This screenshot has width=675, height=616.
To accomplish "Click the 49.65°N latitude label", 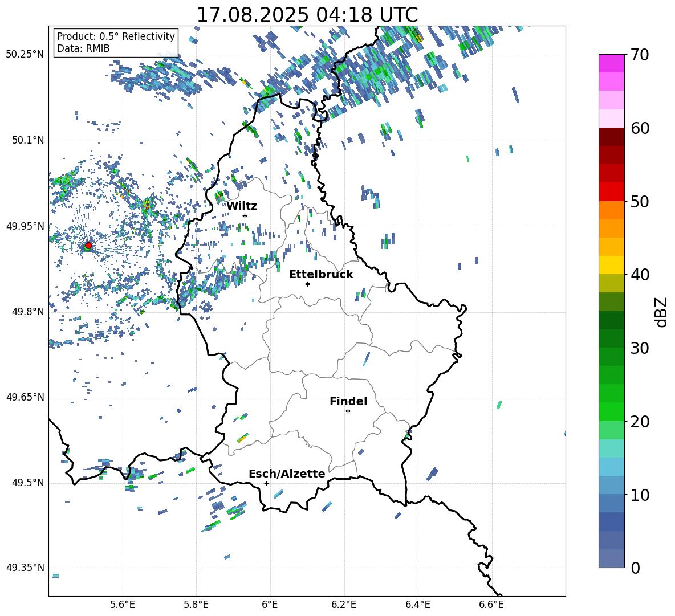I will pyautogui.click(x=25, y=397).
